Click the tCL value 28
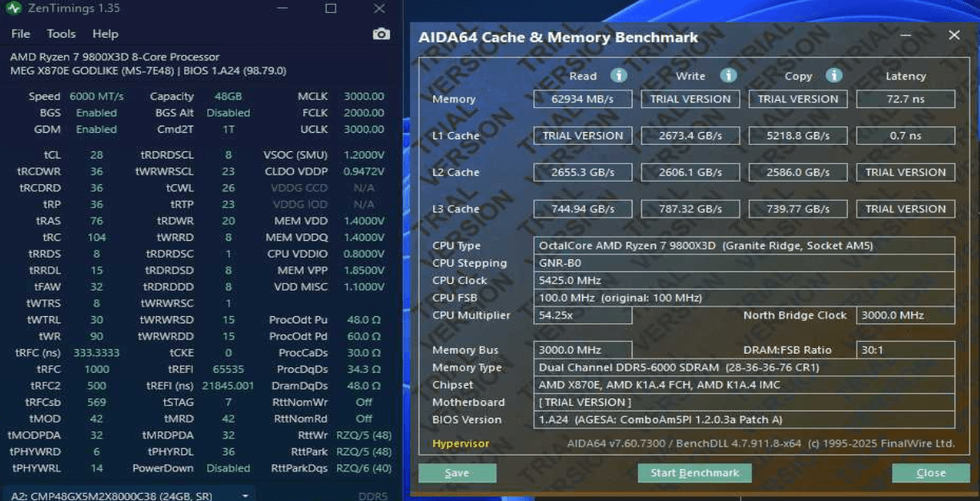 96,155
